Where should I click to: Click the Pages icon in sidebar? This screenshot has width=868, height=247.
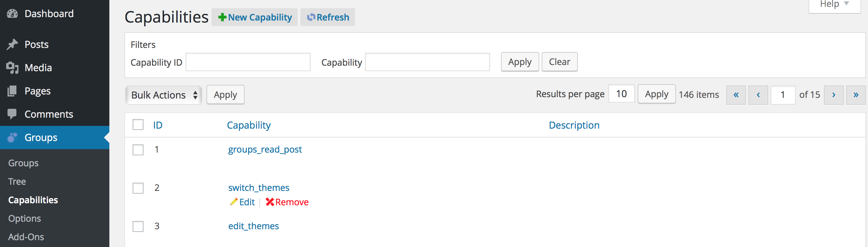point(12,91)
